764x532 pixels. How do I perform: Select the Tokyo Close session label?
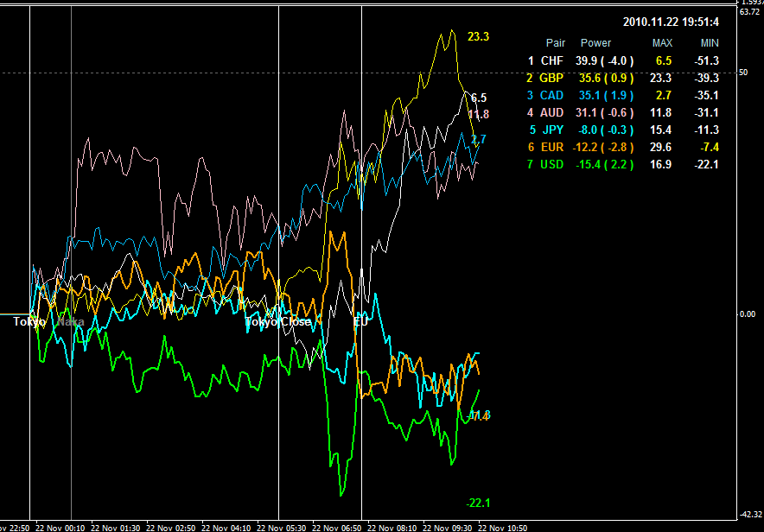[x=278, y=321]
